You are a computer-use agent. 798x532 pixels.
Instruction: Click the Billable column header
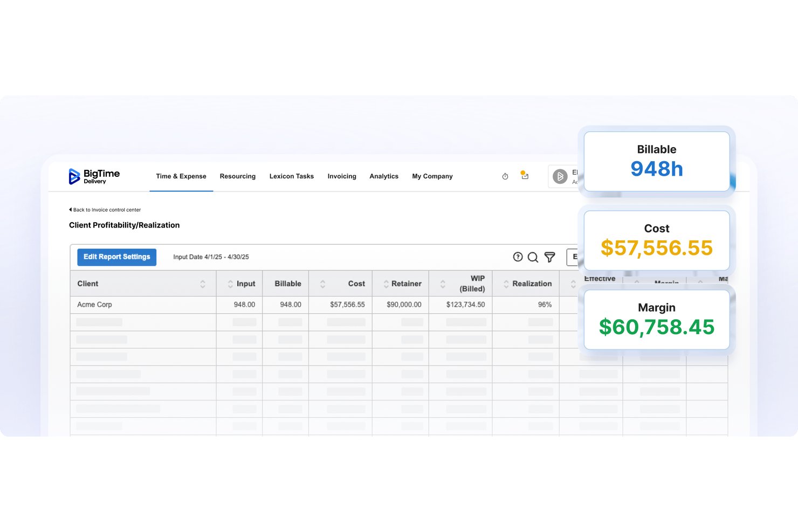[288, 284]
